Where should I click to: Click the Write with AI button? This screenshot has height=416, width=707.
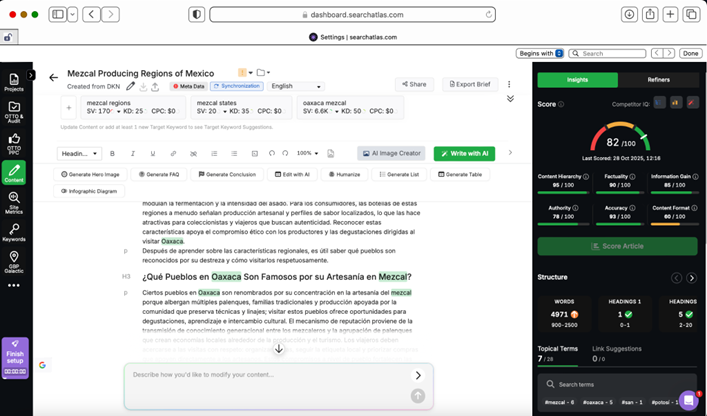464,154
